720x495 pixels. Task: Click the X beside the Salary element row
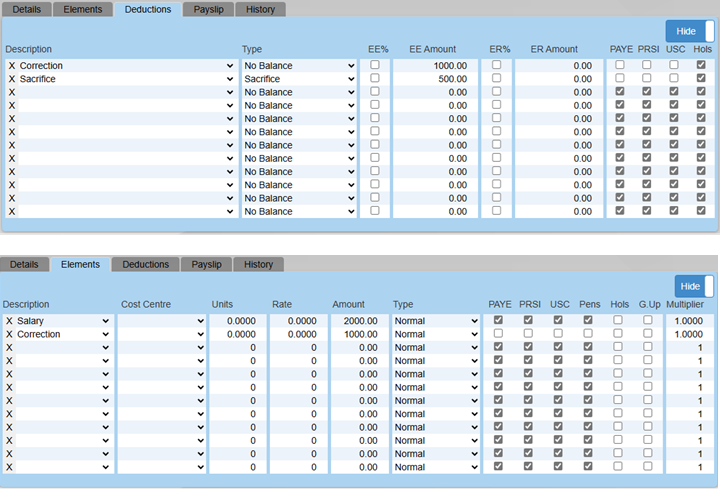pos(9,321)
